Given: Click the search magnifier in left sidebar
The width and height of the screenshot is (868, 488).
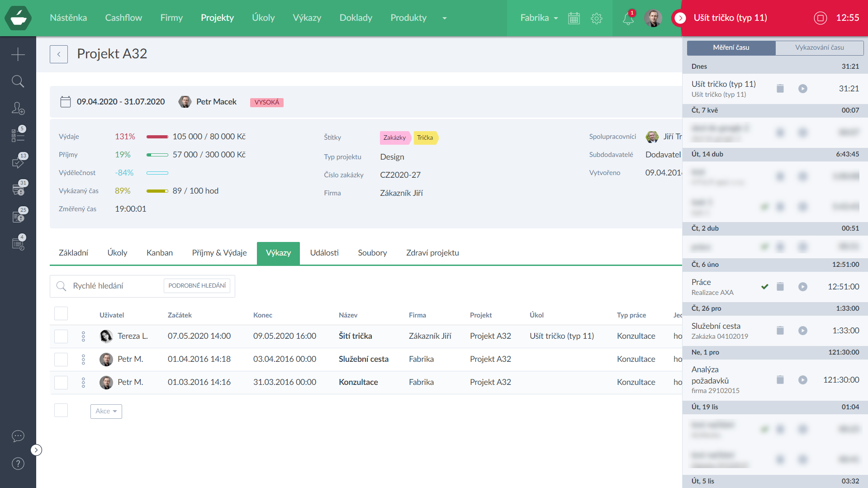Looking at the screenshot, I should coord(18,81).
